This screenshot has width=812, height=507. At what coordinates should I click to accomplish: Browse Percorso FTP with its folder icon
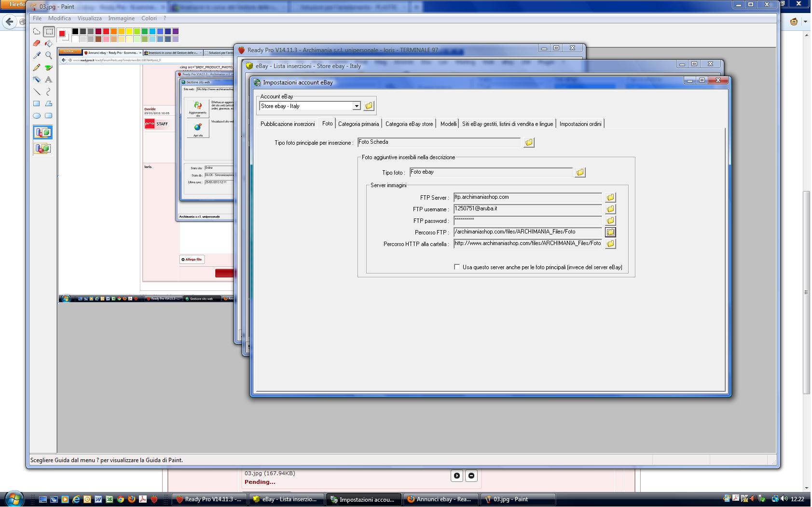pos(610,232)
